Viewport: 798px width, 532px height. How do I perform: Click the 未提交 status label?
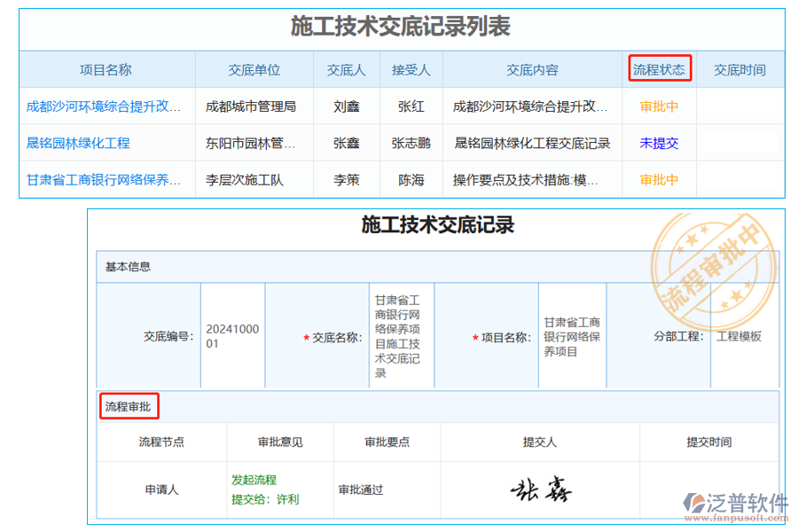point(658,142)
